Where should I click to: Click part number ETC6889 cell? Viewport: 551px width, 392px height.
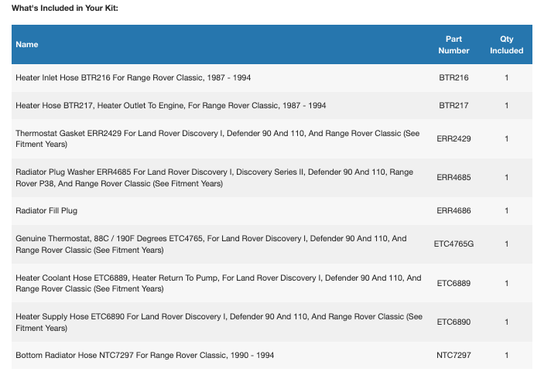pyautogui.click(x=453, y=283)
